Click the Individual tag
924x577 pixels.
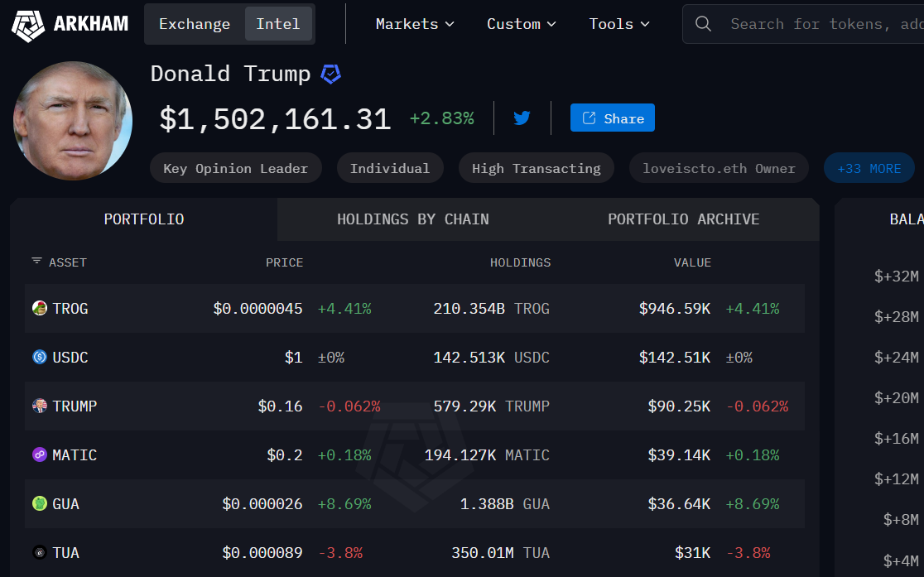pos(390,169)
